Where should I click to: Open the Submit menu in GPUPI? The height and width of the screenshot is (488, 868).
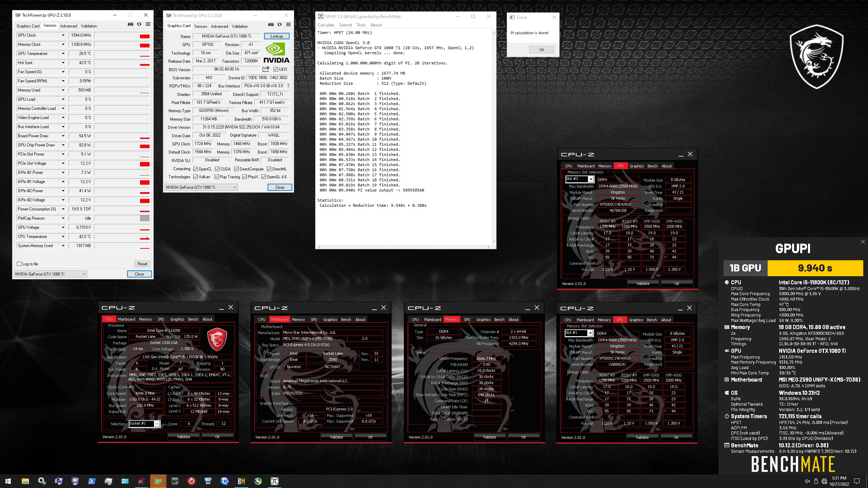(x=345, y=25)
